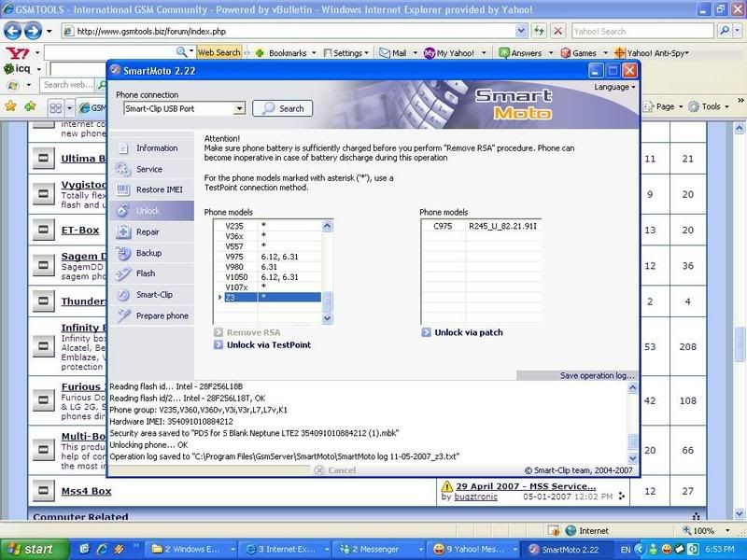
Task: Select the V1050 phone model row
Action: pos(267,277)
